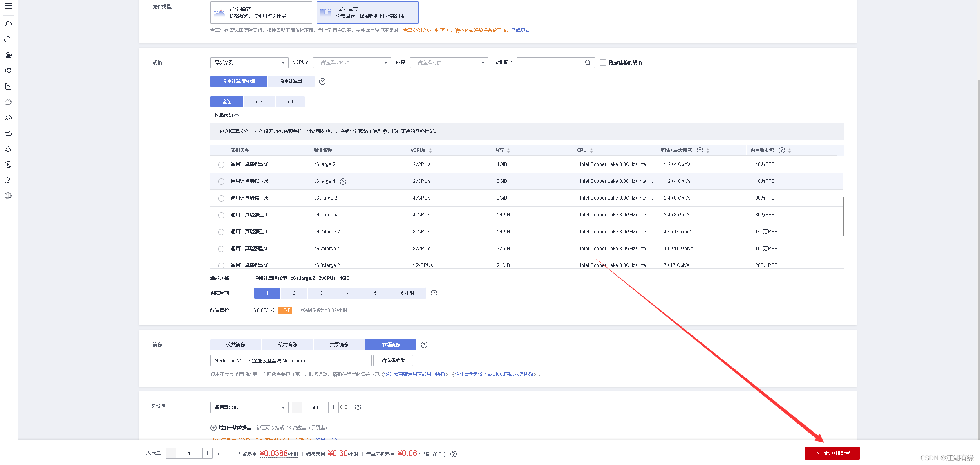The image size is (980, 465).
Task: Click help icon next to 通用计算型 tab
Action: pos(322,81)
